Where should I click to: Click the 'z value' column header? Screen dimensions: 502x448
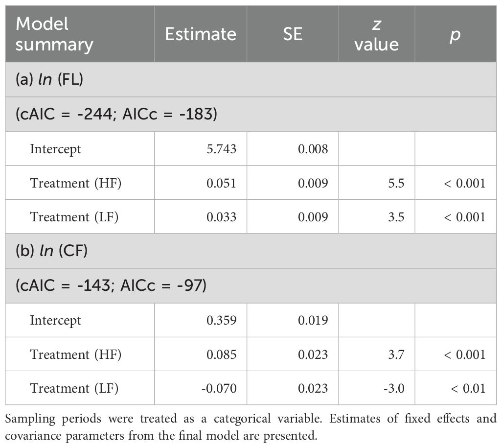(x=376, y=34)
